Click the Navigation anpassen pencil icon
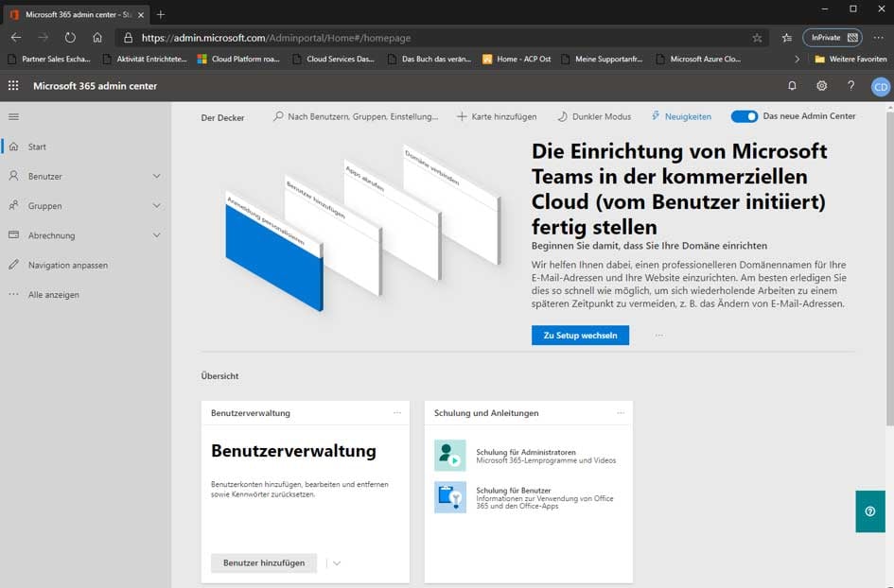 (x=13, y=265)
